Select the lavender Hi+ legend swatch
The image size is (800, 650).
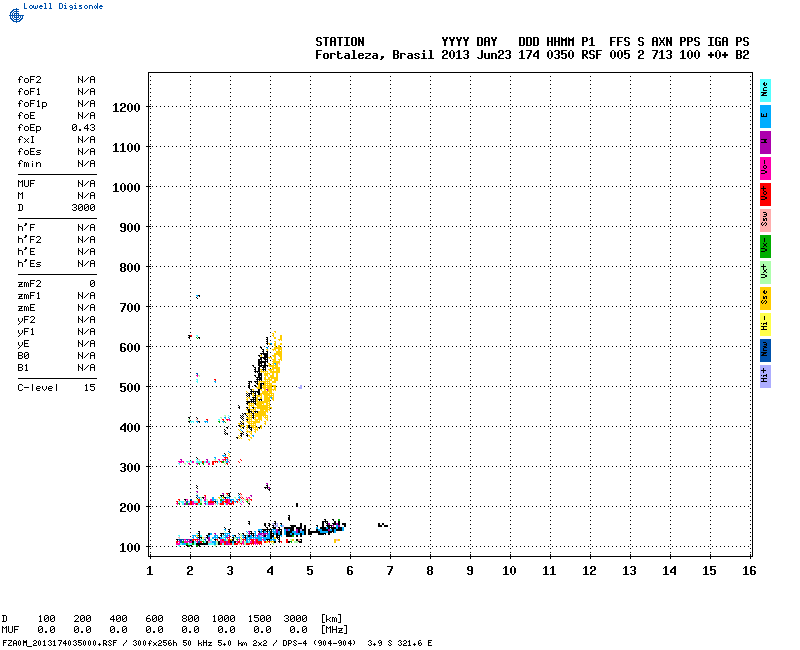tap(765, 377)
